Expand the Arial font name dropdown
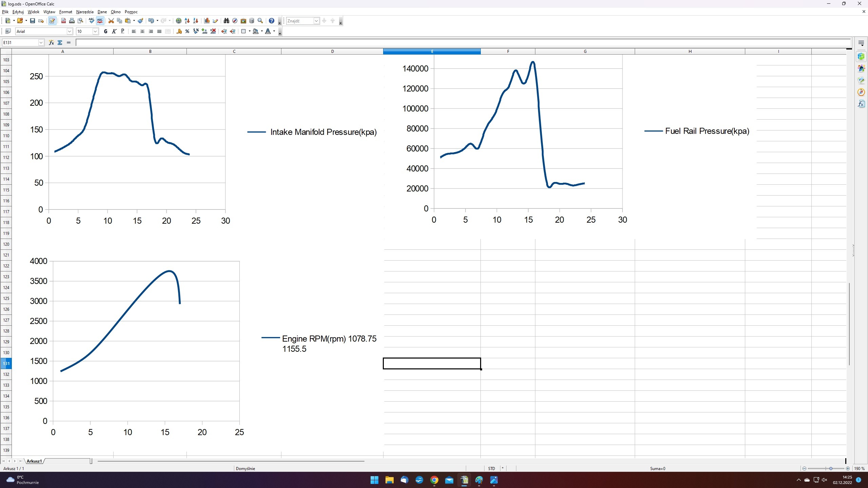This screenshot has height=488, width=868. pyautogui.click(x=70, y=32)
